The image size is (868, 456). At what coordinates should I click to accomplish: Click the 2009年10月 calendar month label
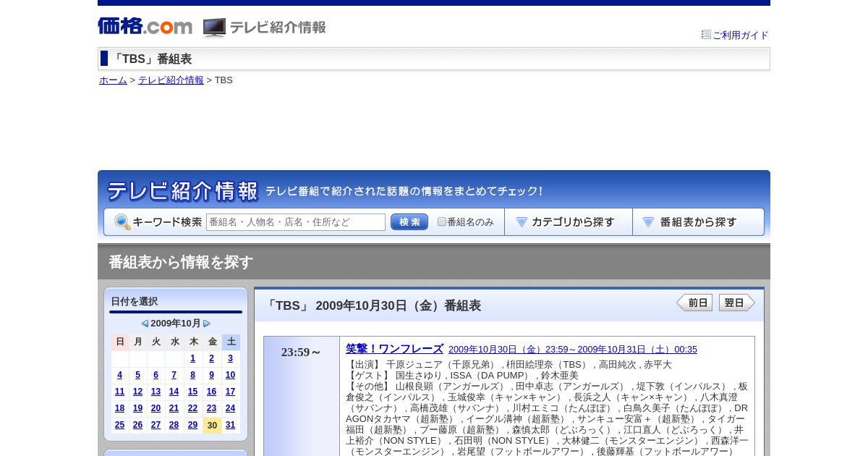176,324
